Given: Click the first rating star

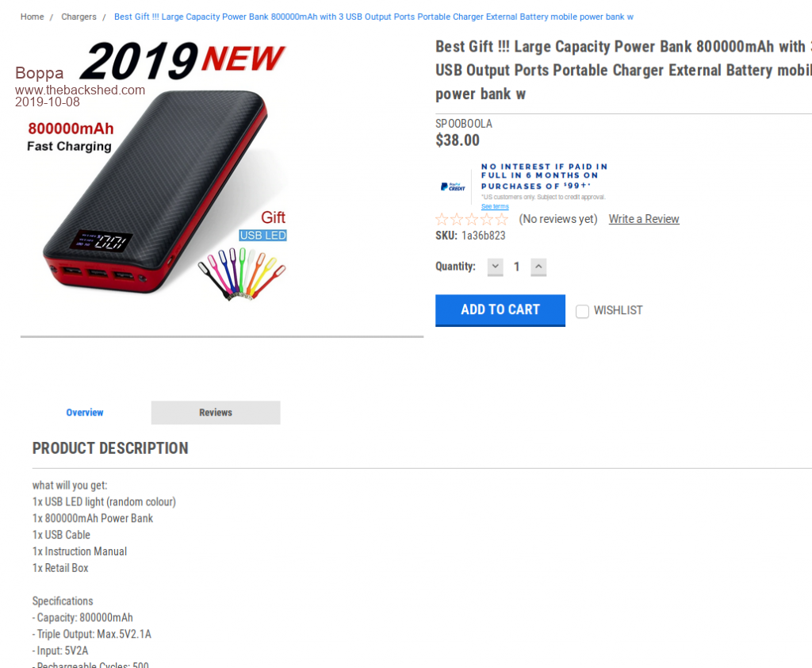Looking at the screenshot, I should point(442,219).
